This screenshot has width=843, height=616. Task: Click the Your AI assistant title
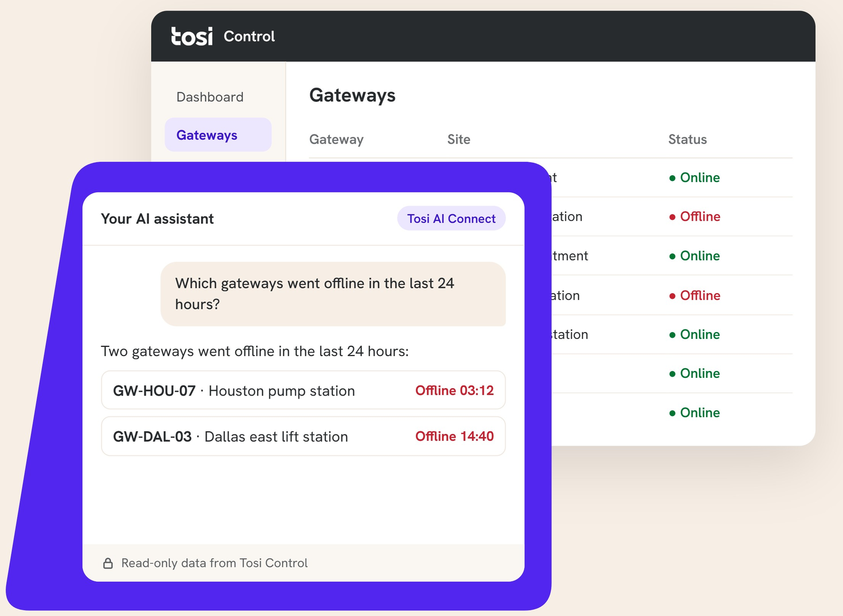pos(157,219)
